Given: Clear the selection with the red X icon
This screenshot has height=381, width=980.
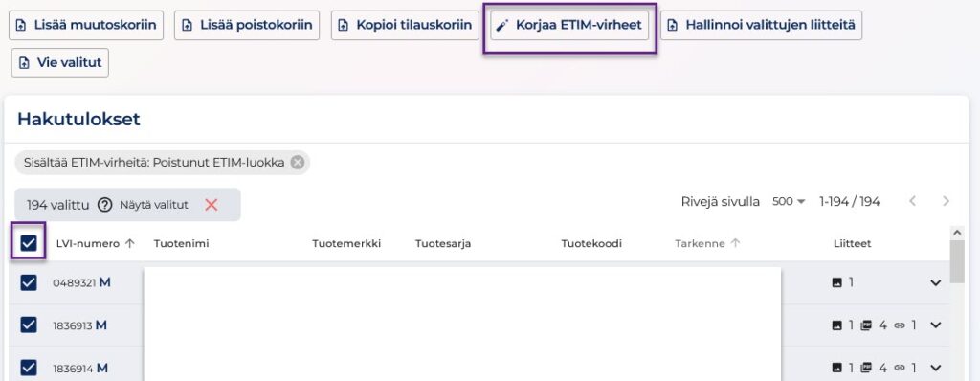Looking at the screenshot, I should coord(212,205).
